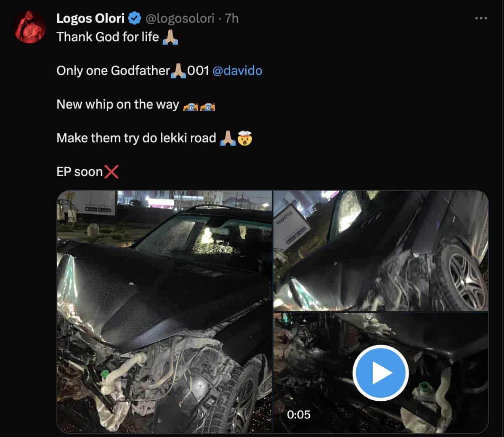Click the @logosolori handle

click(180, 19)
